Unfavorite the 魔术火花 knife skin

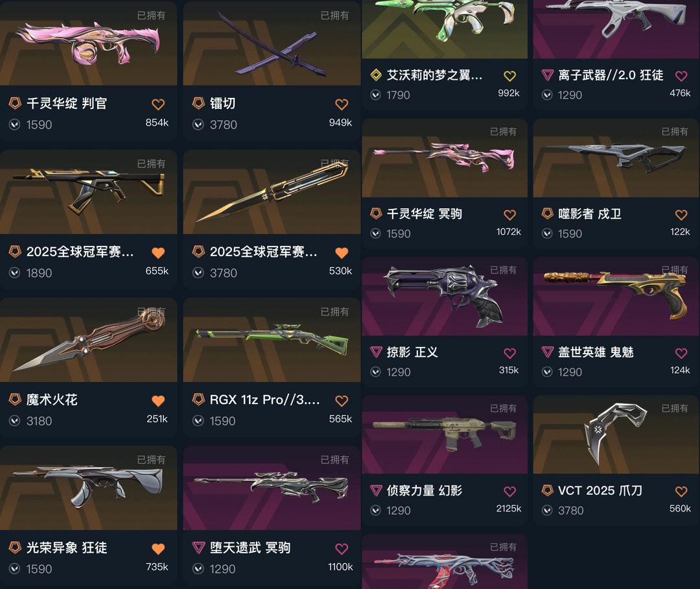point(158,401)
